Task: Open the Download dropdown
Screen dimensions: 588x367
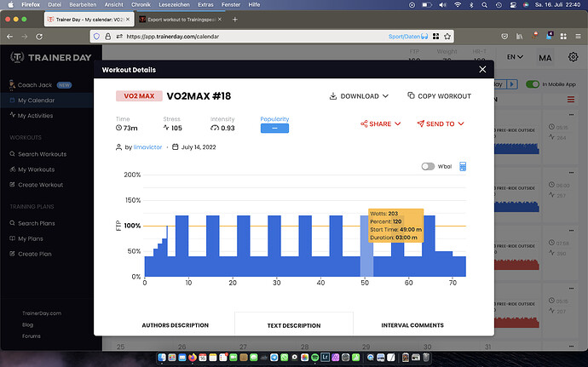Action: point(359,96)
